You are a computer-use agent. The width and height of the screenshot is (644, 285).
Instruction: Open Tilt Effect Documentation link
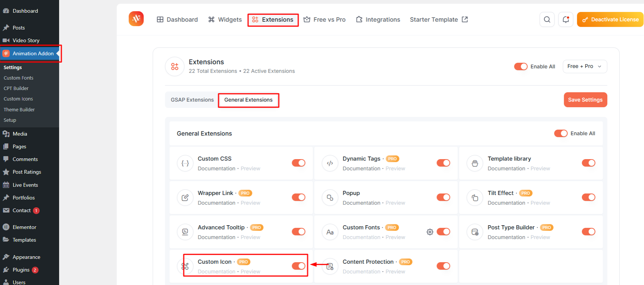point(506,203)
